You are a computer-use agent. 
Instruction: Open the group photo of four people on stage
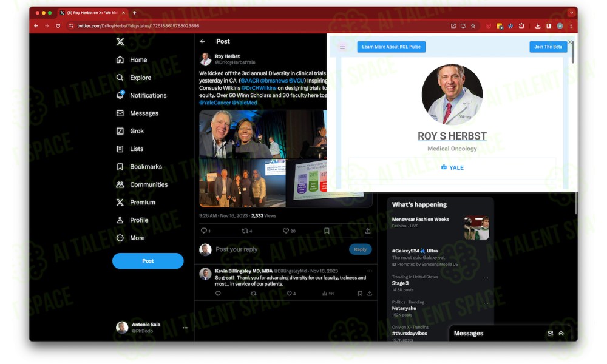point(242,183)
